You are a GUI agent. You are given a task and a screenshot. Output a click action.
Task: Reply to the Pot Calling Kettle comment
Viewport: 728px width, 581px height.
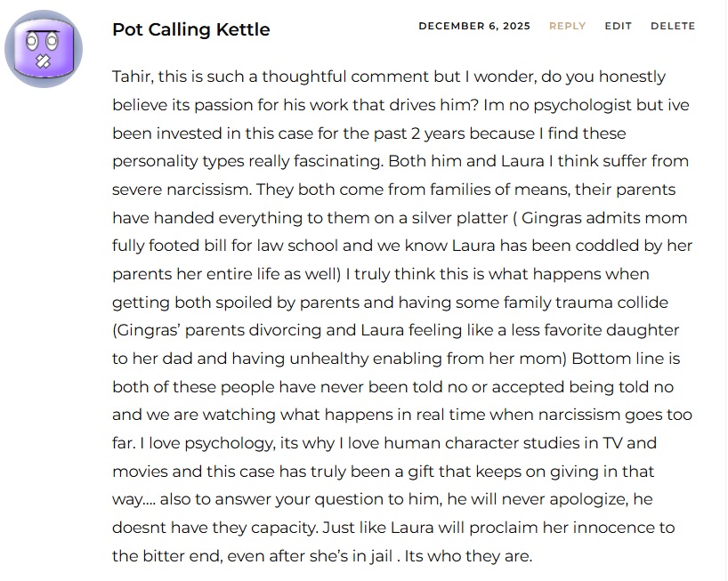pos(567,26)
